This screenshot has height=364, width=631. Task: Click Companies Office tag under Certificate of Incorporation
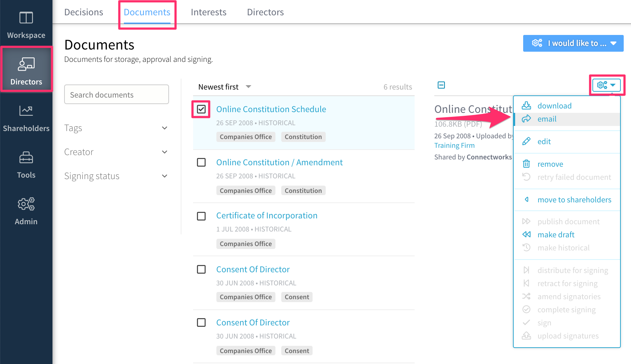pyautogui.click(x=246, y=244)
